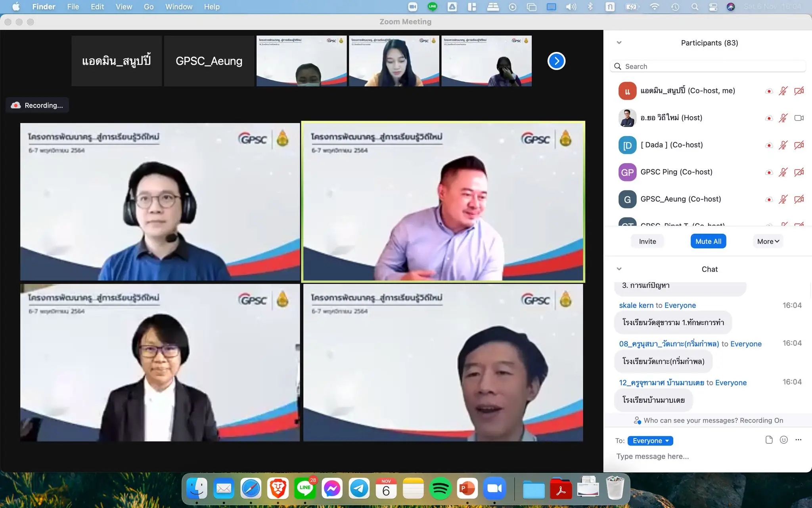Click the next video page arrow
This screenshot has width=812, height=508.
click(x=556, y=61)
